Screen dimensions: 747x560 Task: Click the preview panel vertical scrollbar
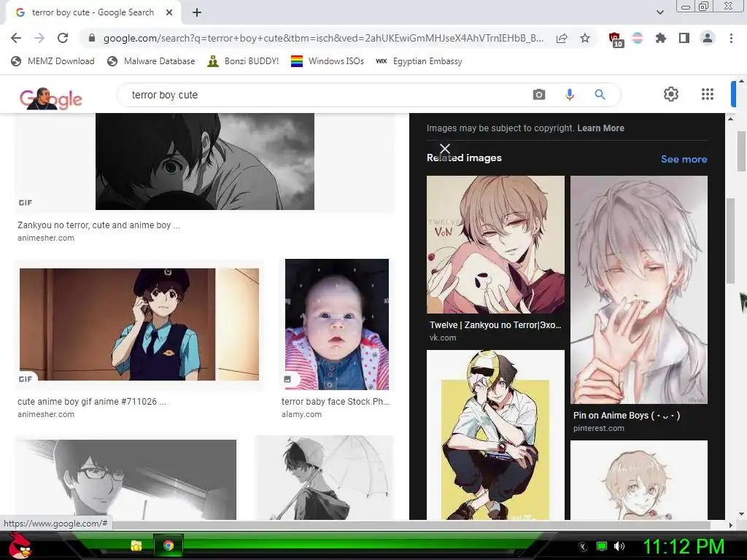(x=730, y=241)
